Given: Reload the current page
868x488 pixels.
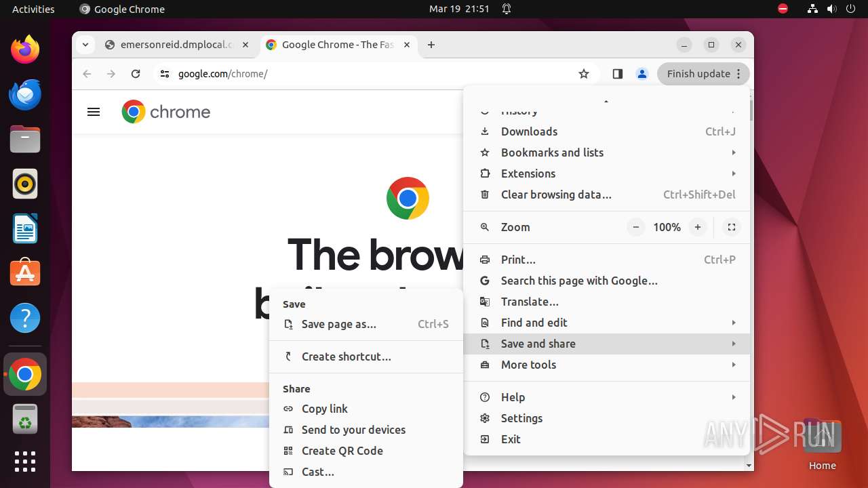Looking at the screenshot, I should pos(136,74).
